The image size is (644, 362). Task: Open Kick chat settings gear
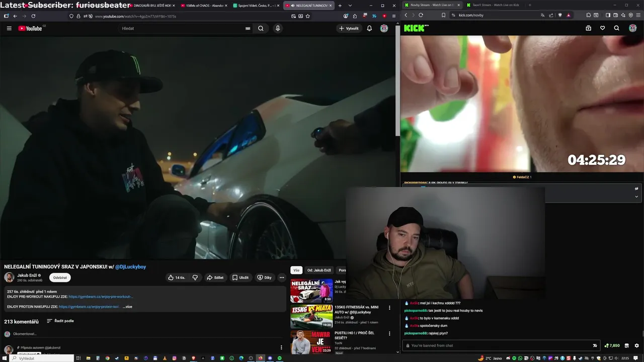click(x=636, y=345)
